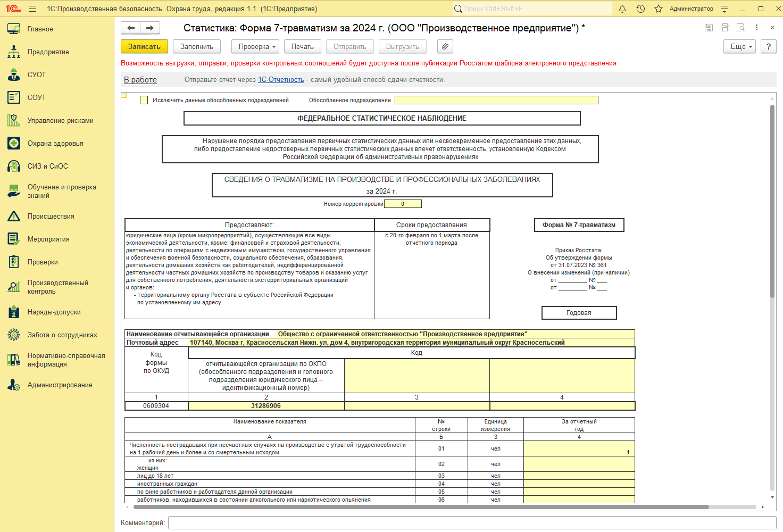
Task: Save the form via diskette icon
Action: click(709, 28)
